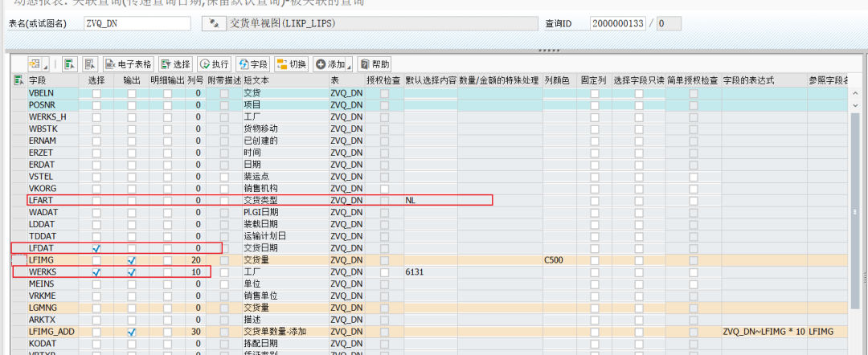Click the 销售机构 short text cell
Image resolution: width=868 pixels, height=355 pixels.
click(x=285, y=189)
